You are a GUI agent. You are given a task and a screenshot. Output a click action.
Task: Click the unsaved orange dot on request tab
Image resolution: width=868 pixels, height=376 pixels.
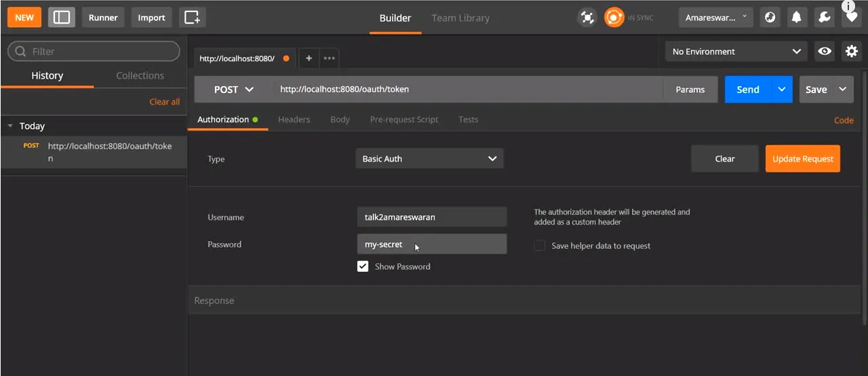click(286, 58)
